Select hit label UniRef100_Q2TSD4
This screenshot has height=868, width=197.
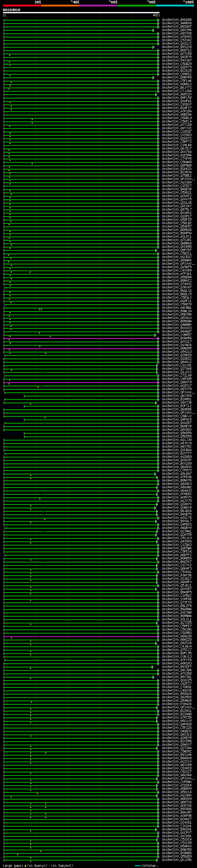(x=177, y=748)
